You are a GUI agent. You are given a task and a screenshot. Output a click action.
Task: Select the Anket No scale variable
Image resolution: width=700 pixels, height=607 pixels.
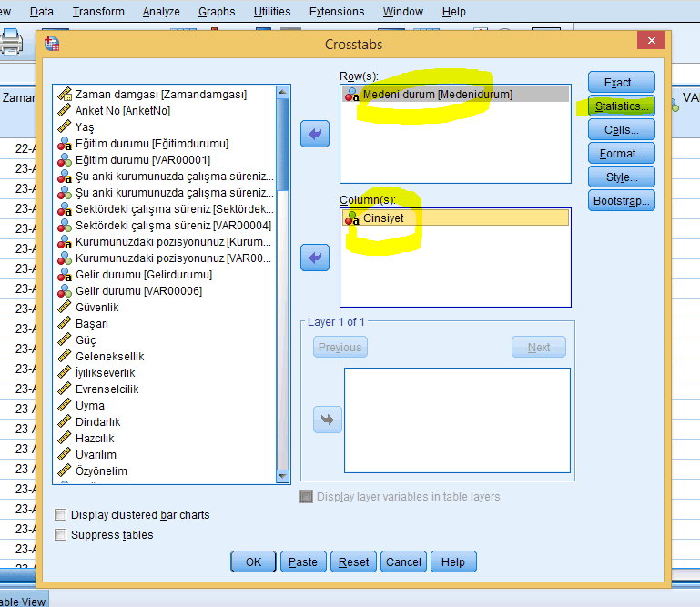point(122,111)
